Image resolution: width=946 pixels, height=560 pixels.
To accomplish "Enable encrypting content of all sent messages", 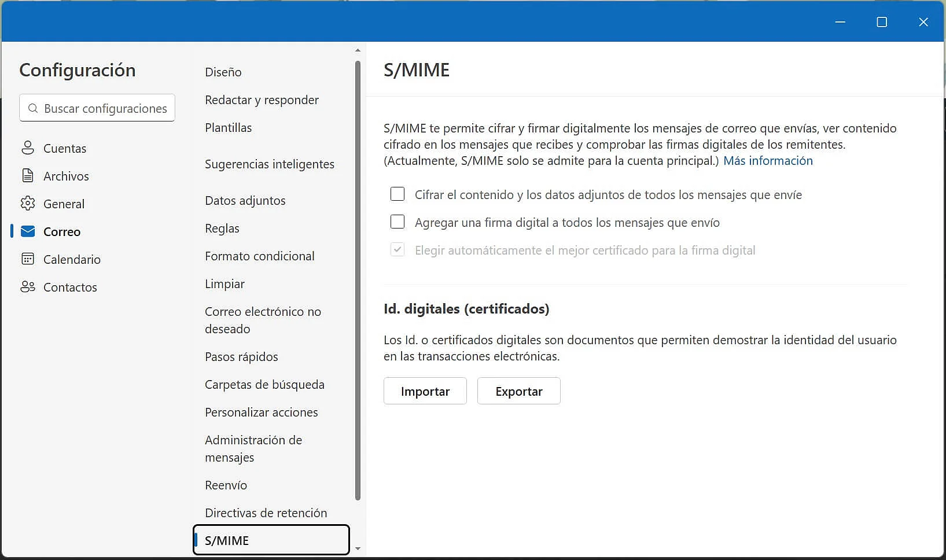I will click(x=397, y=194).
